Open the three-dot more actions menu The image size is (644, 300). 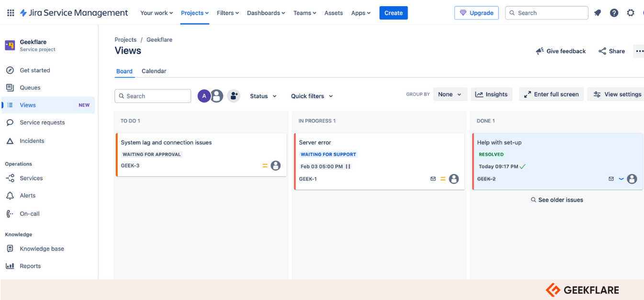[x=639, y=51]
